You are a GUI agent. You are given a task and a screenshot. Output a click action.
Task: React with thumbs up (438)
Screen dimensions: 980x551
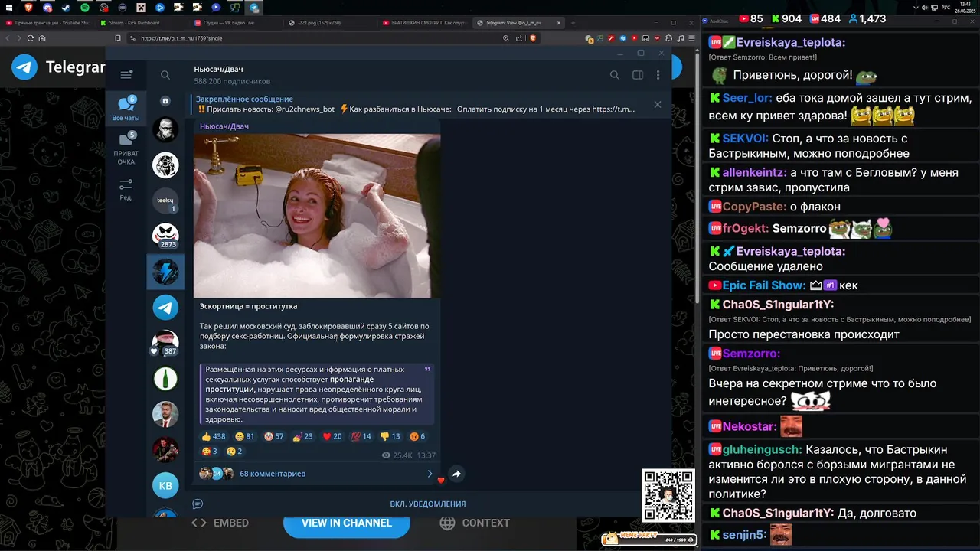pyautogui.click(x=214, y=436)
